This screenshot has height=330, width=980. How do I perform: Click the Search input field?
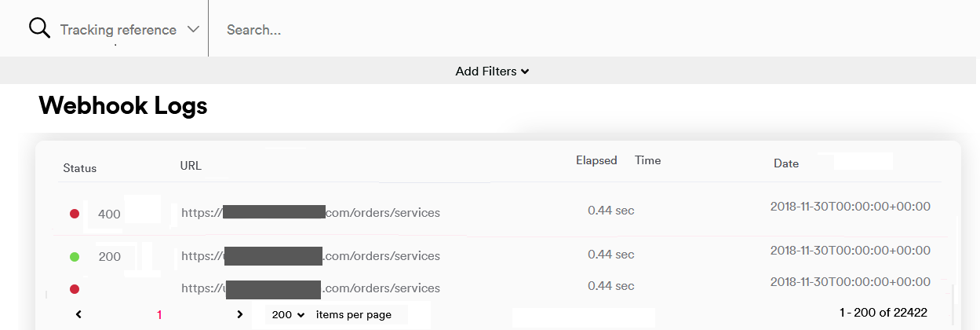(x=549, y=30)
